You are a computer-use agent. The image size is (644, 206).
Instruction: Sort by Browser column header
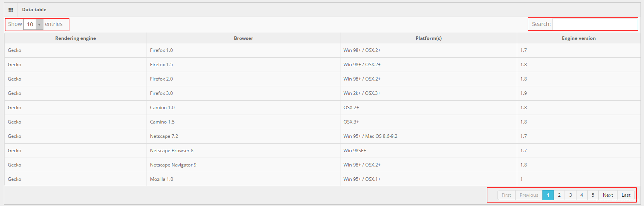pyautogui.click(x=243, y=38)
